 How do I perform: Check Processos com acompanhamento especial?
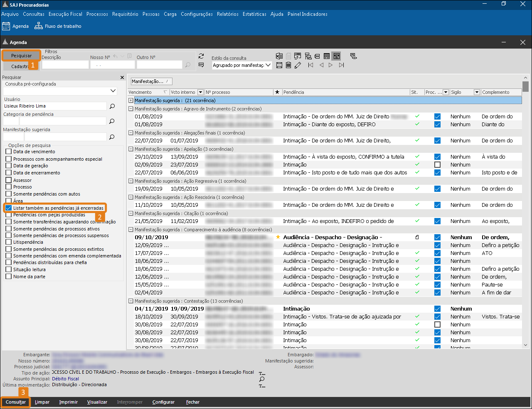(x=8, y=159)
